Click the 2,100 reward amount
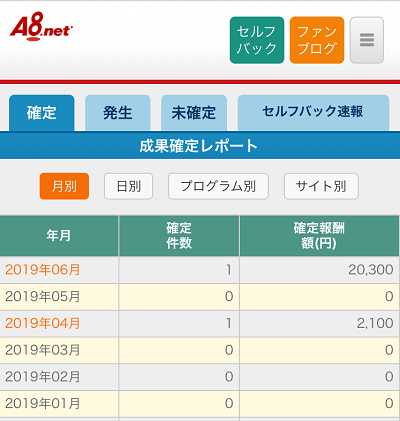 [x=375, y=323]
